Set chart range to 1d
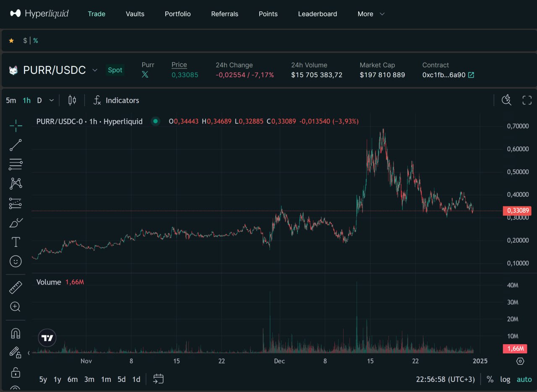The image size is (537, 392). [136, 379]
